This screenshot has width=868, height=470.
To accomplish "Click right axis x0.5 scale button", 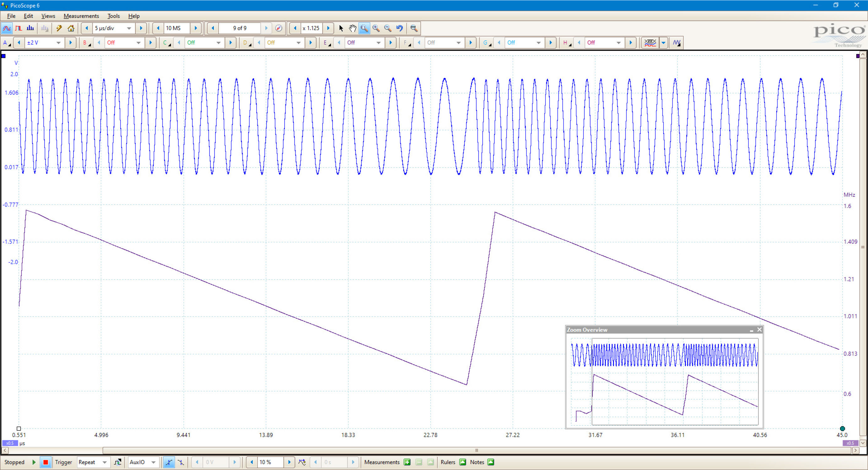I will (x=850, y=443).
